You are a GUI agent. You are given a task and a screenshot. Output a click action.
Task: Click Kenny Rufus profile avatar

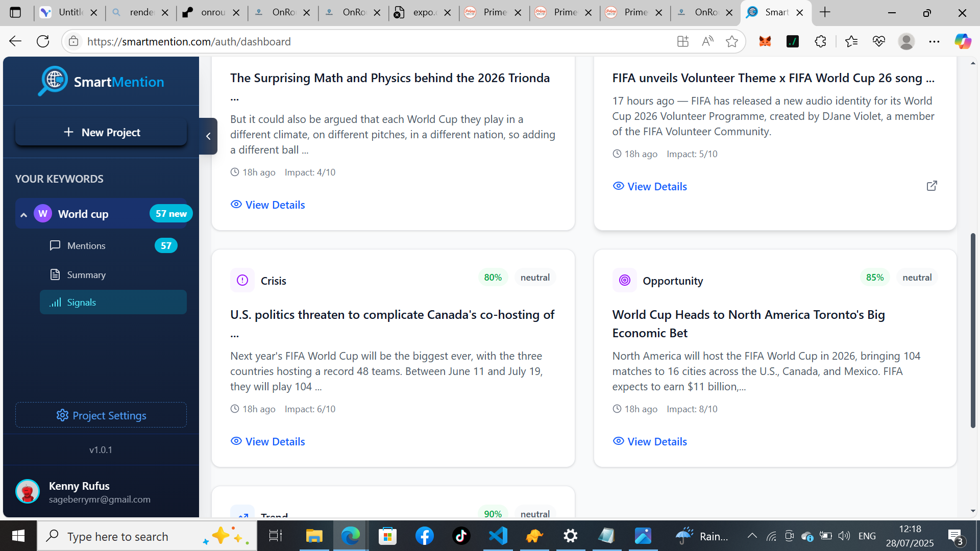click(x=28, y=491)
